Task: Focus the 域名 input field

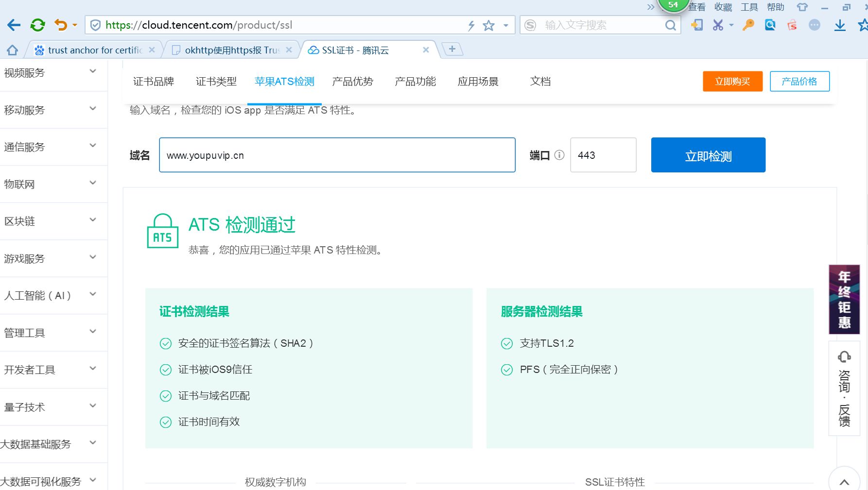Action: tap(337, 155)
